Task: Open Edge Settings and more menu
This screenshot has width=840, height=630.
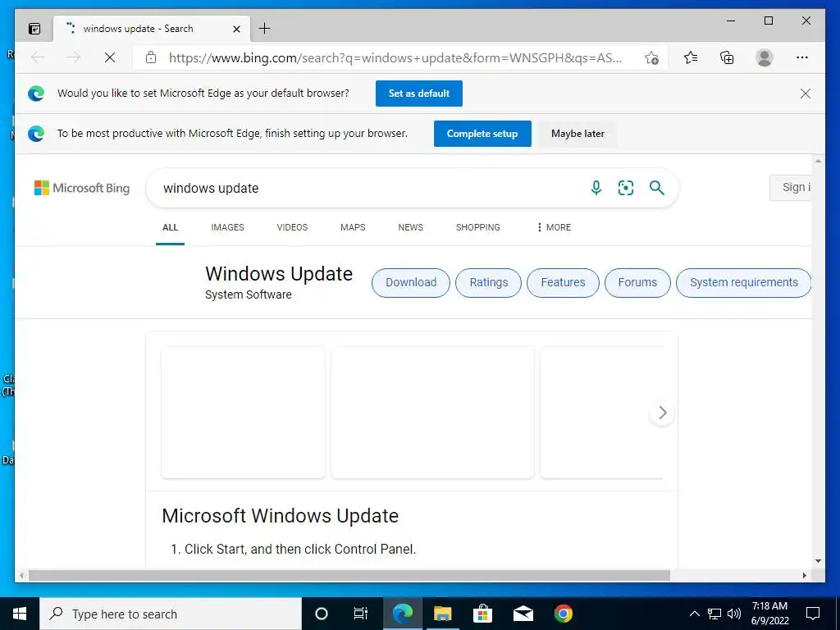Action: (x=802, y=57)
